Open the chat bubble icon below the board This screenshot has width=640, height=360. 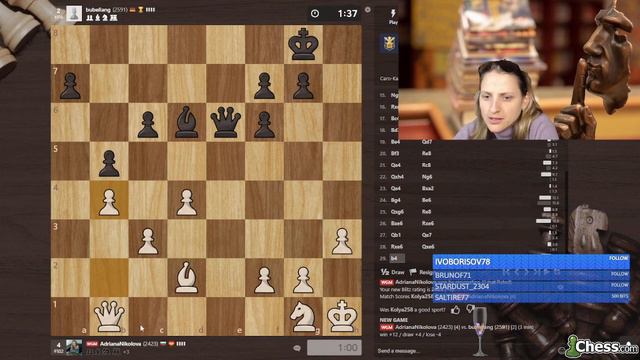297,348
